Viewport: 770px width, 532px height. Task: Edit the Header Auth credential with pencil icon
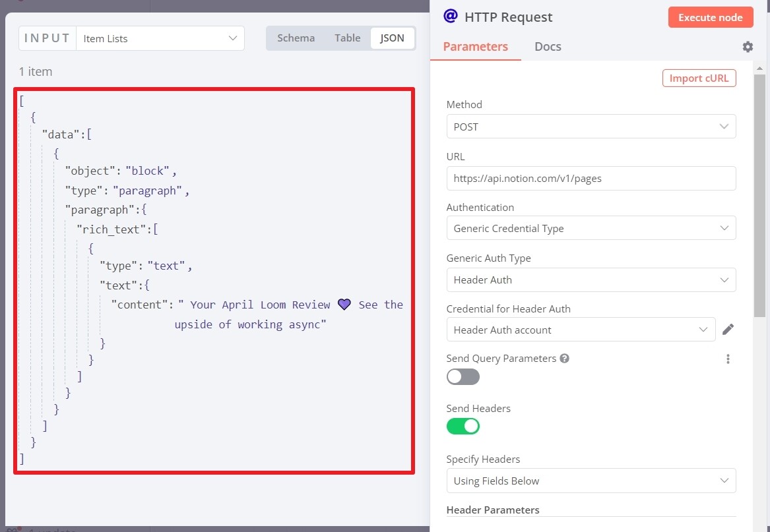click(x=728, y=329)
